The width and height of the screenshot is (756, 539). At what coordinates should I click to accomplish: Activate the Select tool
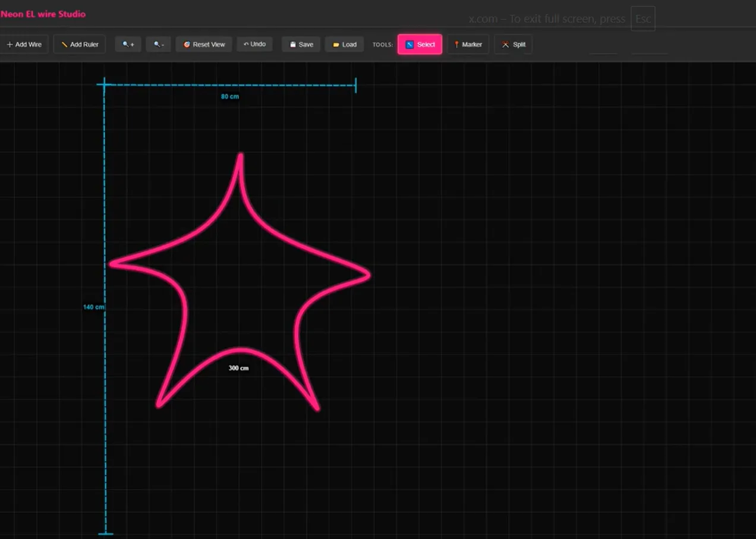point(420,45)
